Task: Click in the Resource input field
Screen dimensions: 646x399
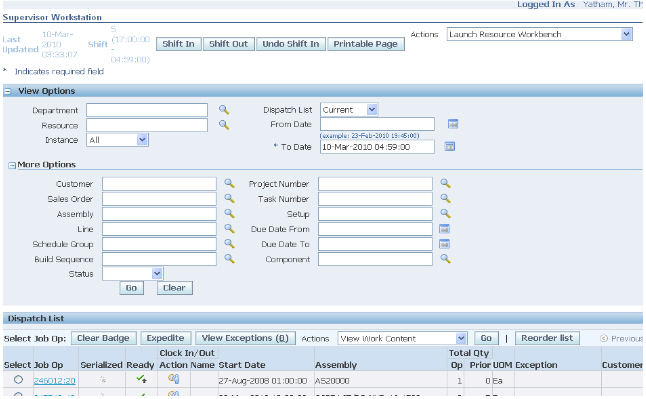Action: pos(147,125)
